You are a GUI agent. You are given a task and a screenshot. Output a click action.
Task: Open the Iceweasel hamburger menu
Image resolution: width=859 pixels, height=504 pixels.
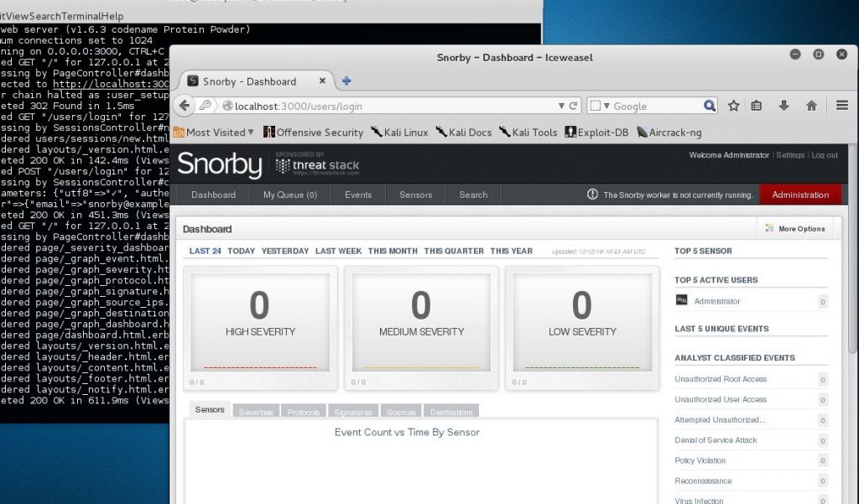841,106
